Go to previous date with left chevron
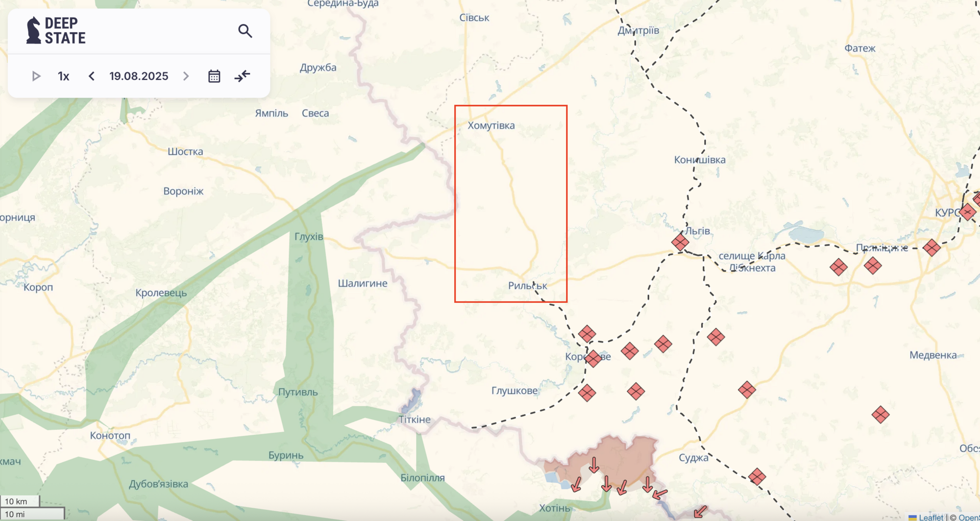The image size is (980, 521). (92, 76)
